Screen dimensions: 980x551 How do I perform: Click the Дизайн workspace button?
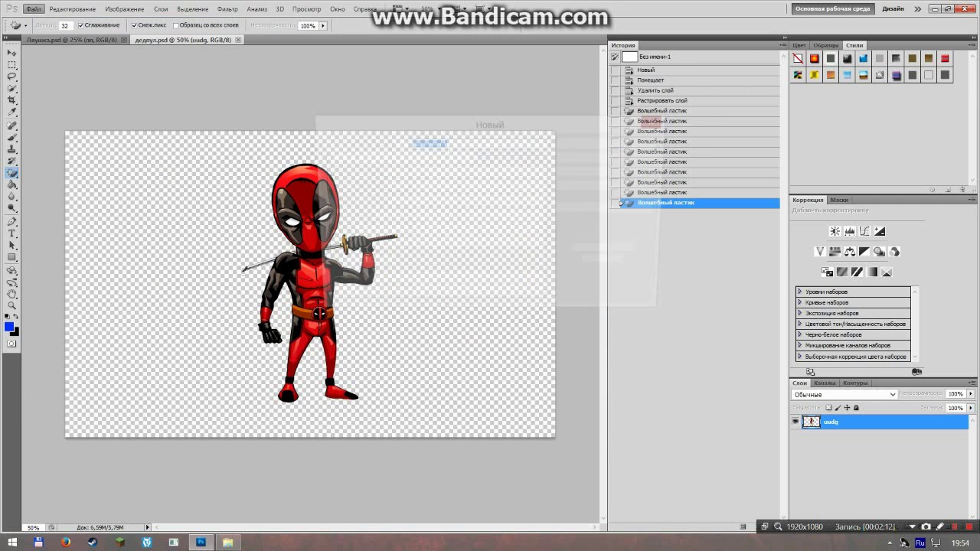tap(892, 8)
